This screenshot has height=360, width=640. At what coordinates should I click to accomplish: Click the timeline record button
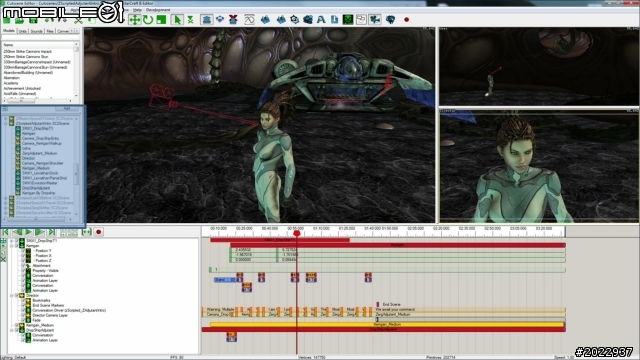point(98,232)
